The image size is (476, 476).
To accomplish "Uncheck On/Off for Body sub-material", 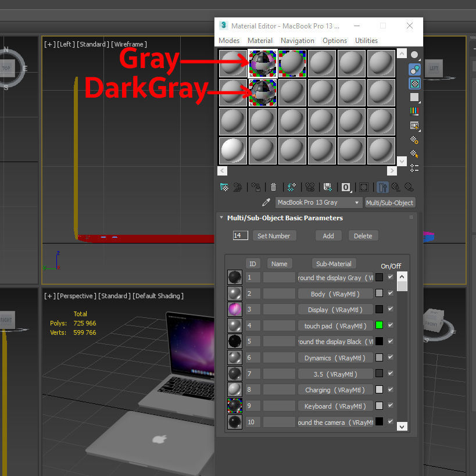I will pos(391,293).
